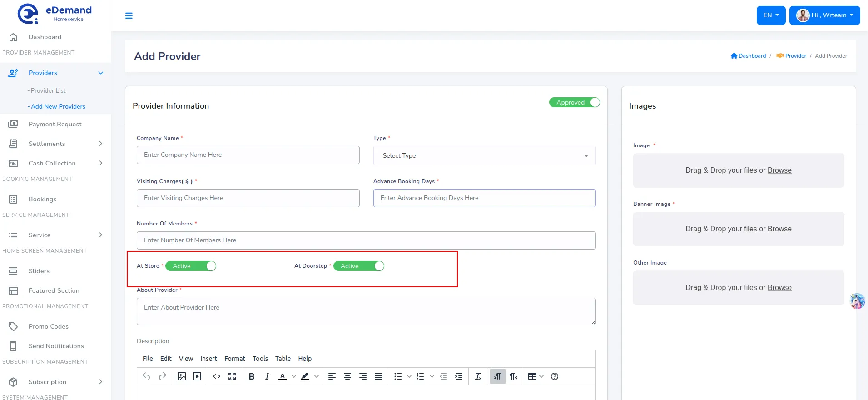Toggle the Approved provider switch

click(x=574, y=102)
